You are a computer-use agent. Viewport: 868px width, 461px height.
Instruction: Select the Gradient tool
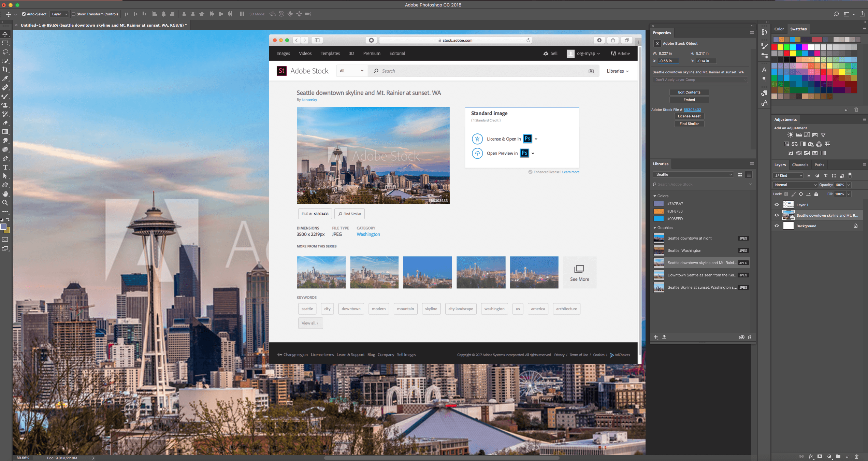pyautogui.click(x=5, y=132)
